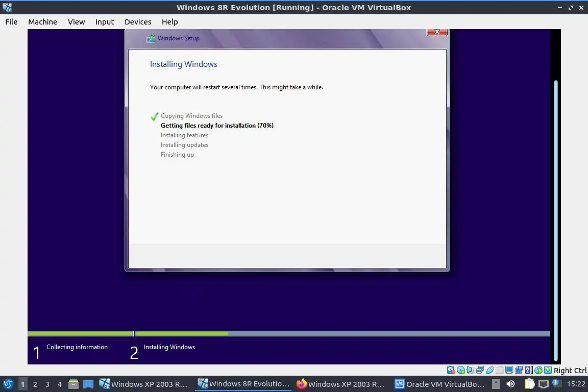Click the optical drive status icon
The width and height of the screenshot is (588, 392).
click(460, 370)
